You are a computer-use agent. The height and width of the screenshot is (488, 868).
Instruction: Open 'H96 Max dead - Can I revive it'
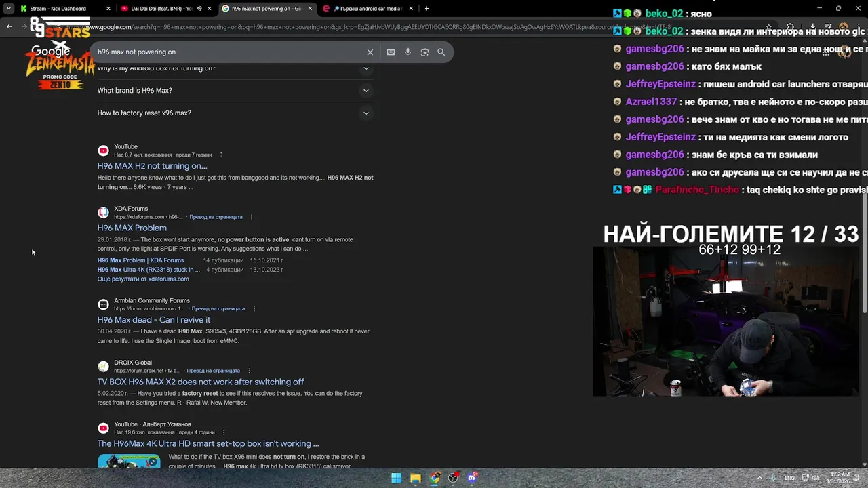point(154,320)
